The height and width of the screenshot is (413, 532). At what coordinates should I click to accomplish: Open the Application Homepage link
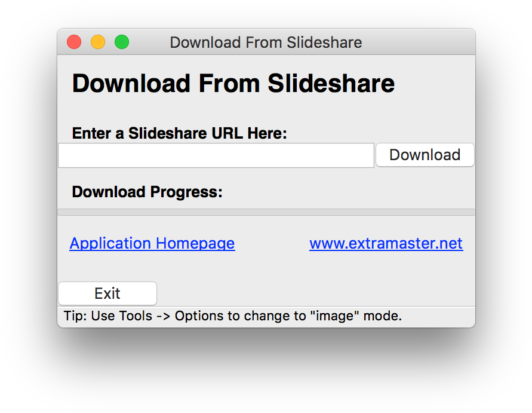pyautogui.click(x=152, y=243)
